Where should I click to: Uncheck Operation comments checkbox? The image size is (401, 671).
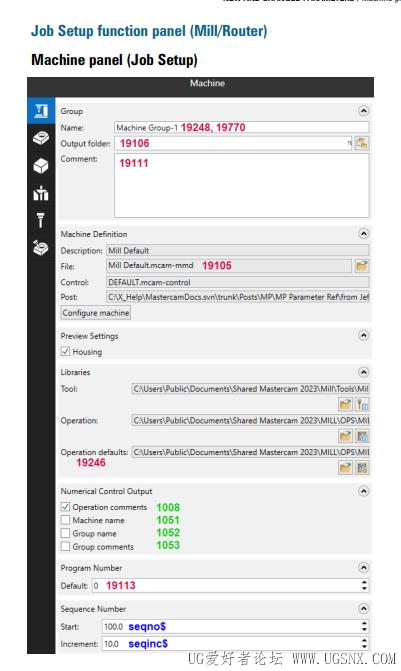pyautogui.click(x=65, y=507)
